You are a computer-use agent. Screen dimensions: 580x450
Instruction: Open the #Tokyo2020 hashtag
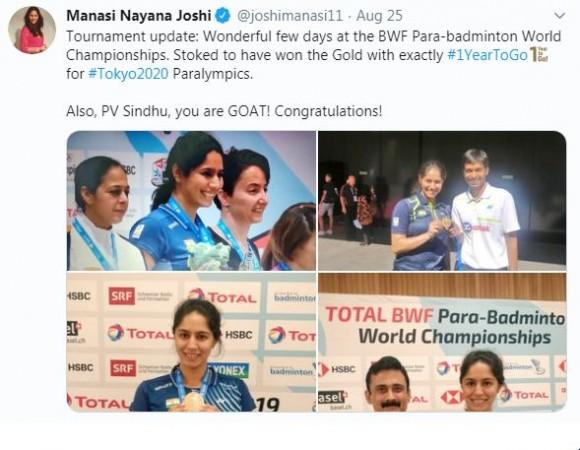[128, 74]
